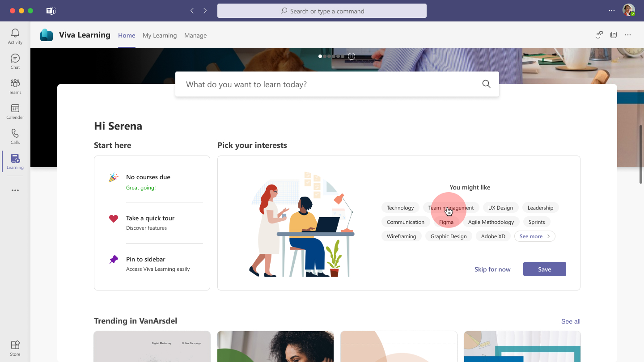Screen dimensions: 644x362
Task: Open the Manage tab
Action: click(195, 35)
